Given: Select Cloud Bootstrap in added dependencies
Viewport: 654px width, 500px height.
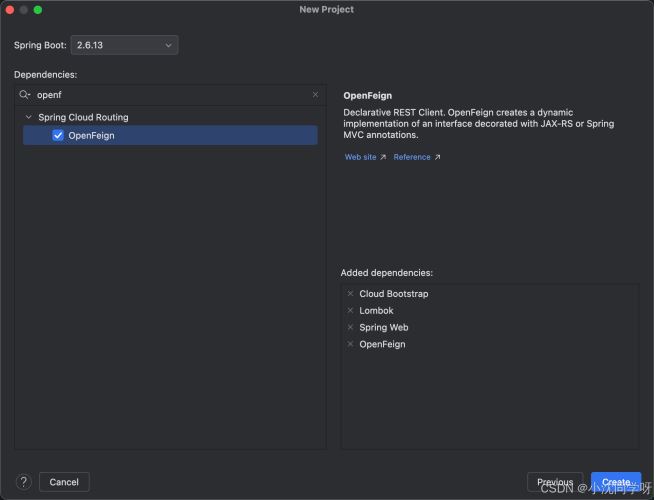Looking at the screenshot, I should pos(394,294).
